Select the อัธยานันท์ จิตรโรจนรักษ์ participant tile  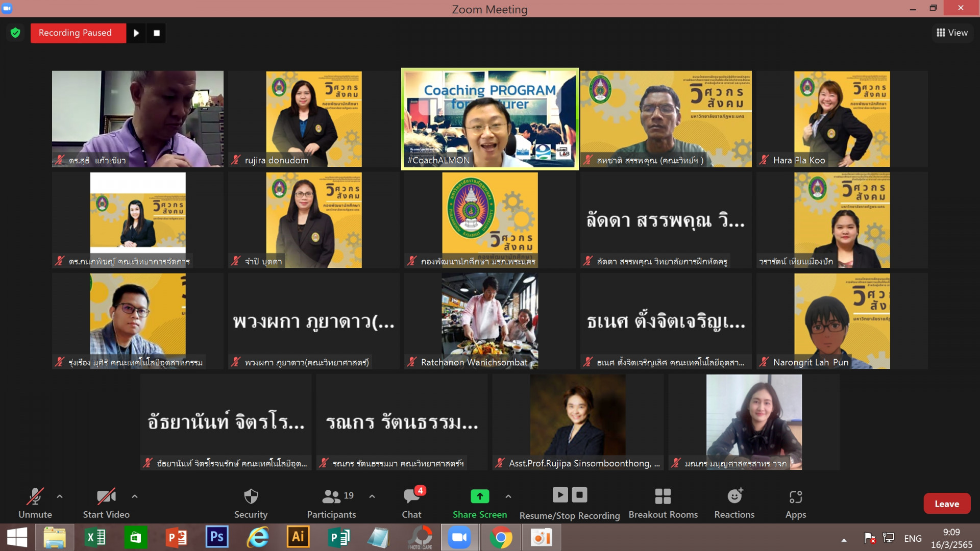(226, 422)
